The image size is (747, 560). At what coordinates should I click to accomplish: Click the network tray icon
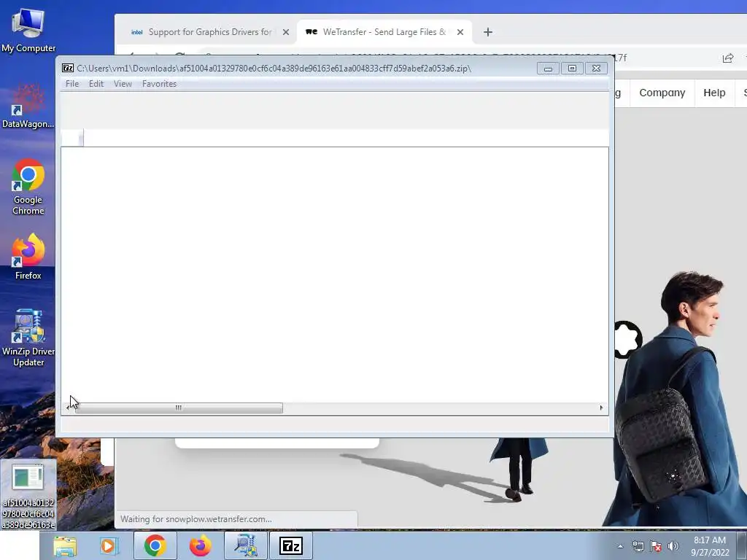(x=638, y=546)
